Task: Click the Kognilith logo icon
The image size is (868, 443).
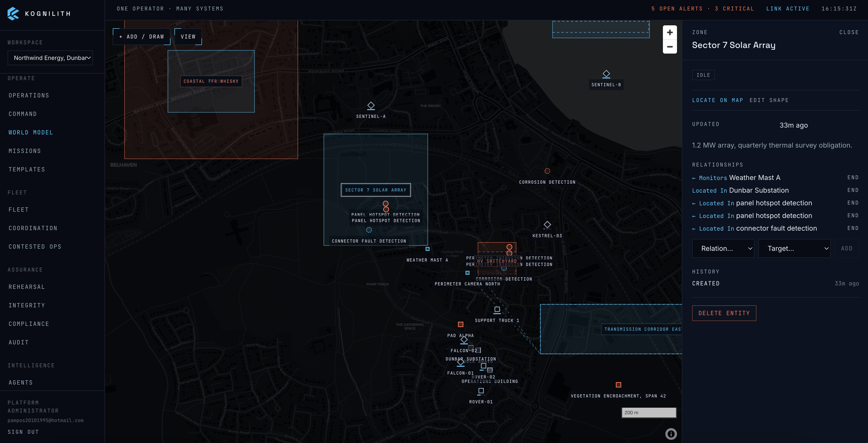Action: tap(13, 14)
